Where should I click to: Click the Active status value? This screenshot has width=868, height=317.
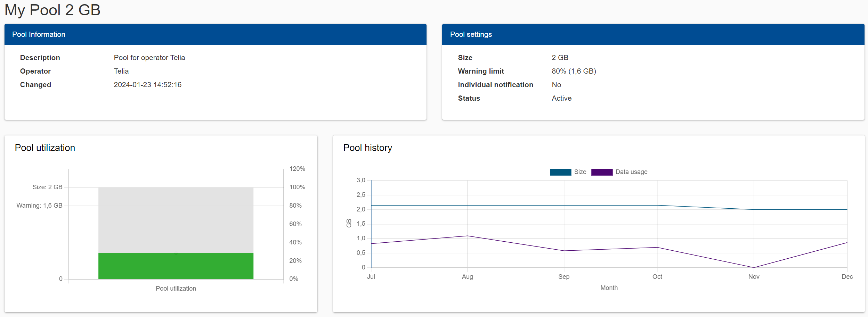[x=561, y=98]
